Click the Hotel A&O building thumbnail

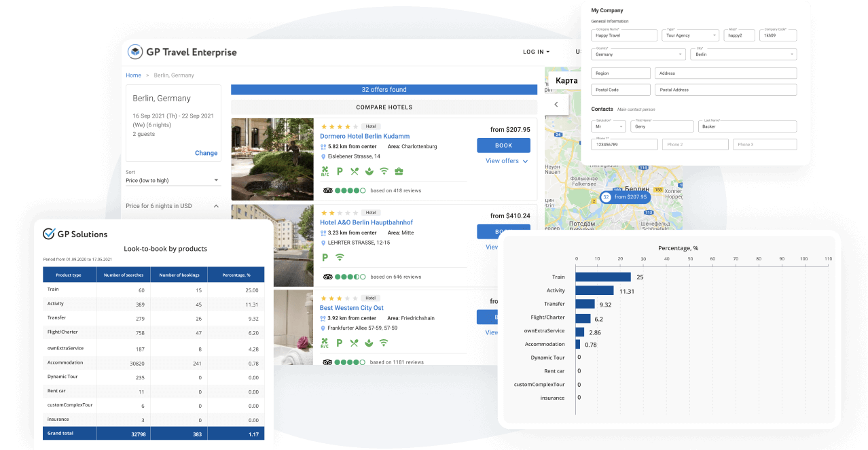272,245
